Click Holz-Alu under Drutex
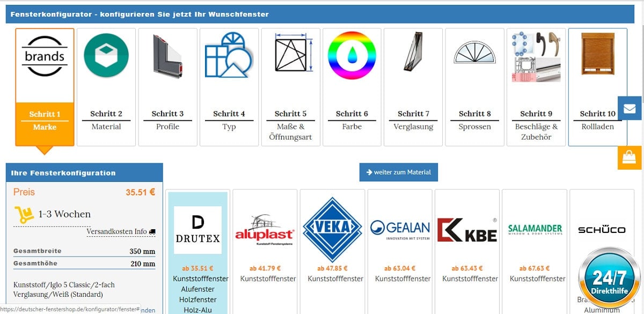Image resolution: width=644 pixels, height=314 pixels. click(x=199, y=310)
